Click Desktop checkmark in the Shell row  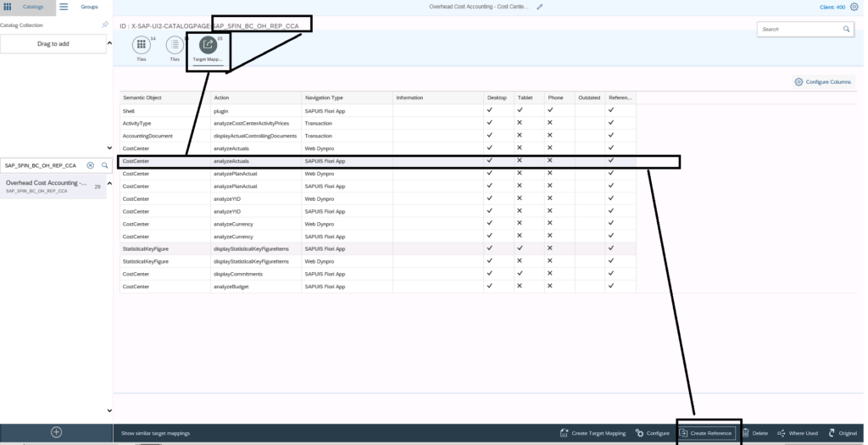(x=489, y=110)
